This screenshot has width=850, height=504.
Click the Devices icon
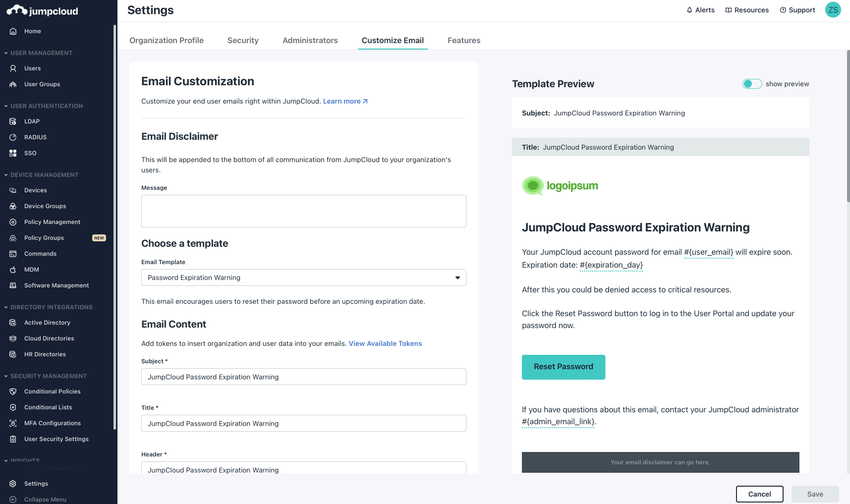pos(13,190)
